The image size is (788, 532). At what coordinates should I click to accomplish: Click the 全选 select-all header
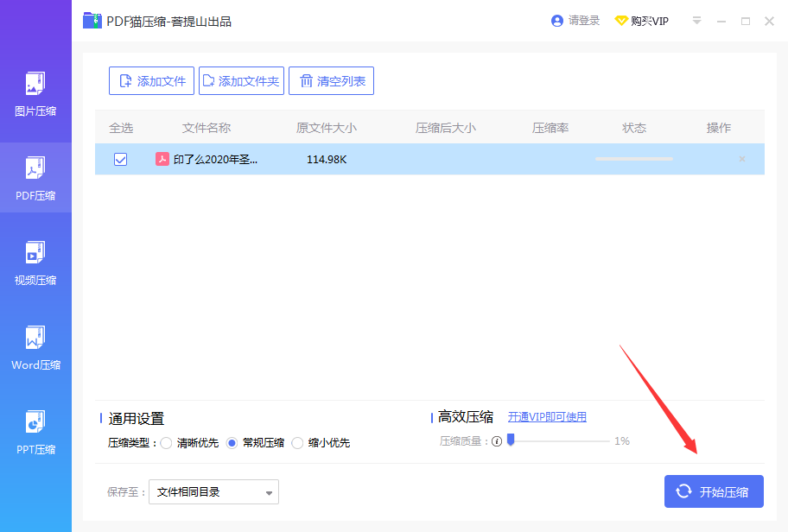pos(121,128)
